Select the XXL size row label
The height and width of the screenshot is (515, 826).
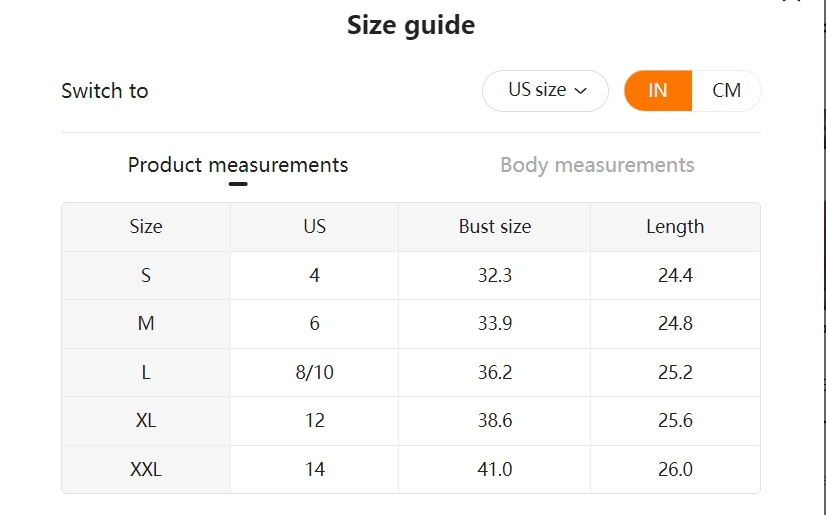(146, 469)
